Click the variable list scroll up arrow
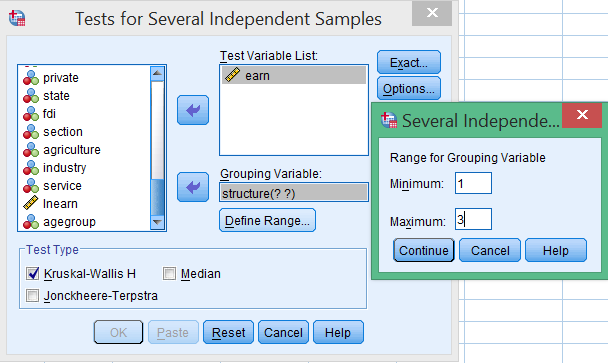The height and width of the screenshot is (363, 608). (x=157, y=73)
